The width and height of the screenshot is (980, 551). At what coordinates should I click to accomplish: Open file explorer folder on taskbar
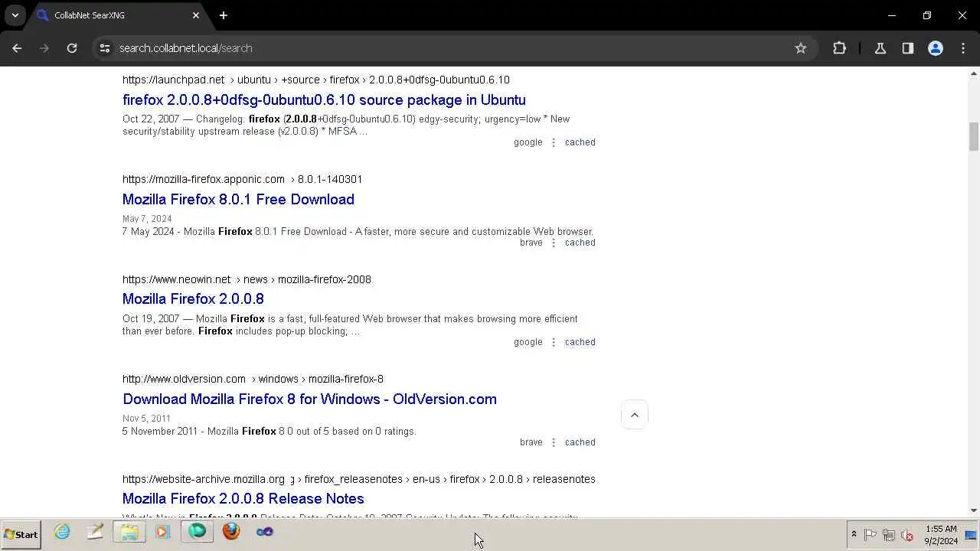tap(129, 532)
